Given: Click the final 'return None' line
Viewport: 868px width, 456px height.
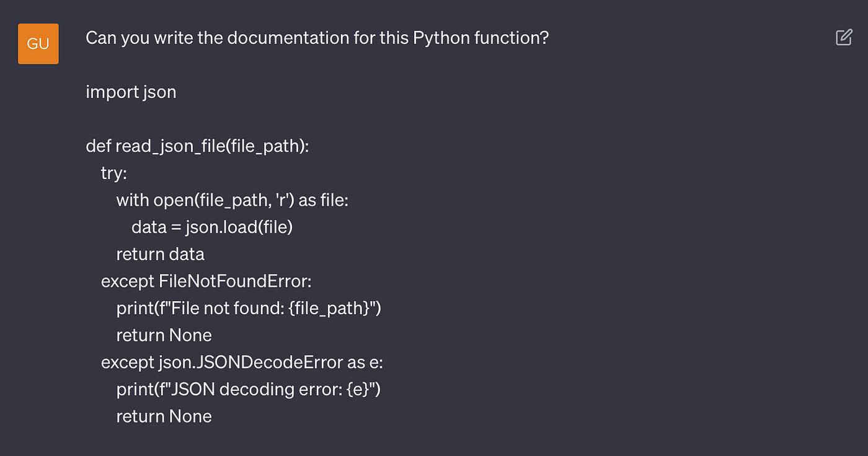Looking at the screenshot, I should click(164, 416).
